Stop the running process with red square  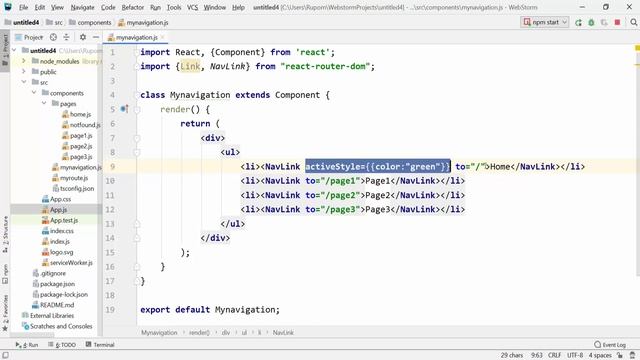coord(617,22)
